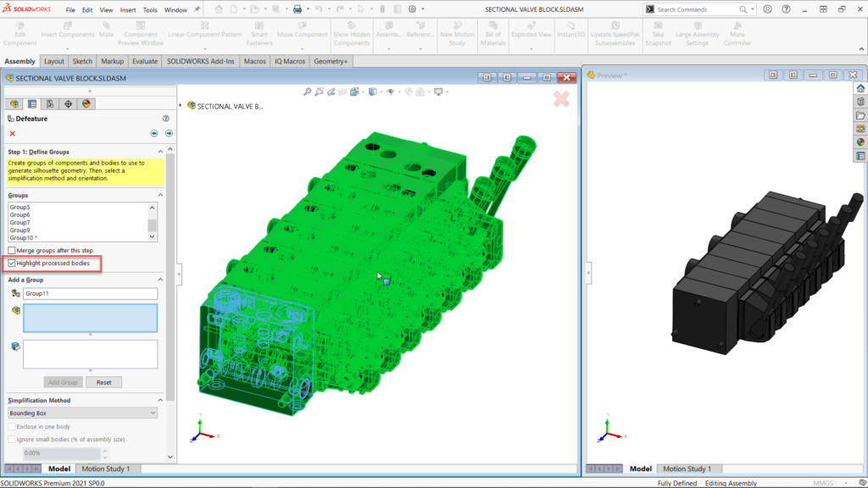The height and width of the screenshot is (488, 868).
Task: Select Group7 in the Groups list
Action: click(x=20, y=223)
